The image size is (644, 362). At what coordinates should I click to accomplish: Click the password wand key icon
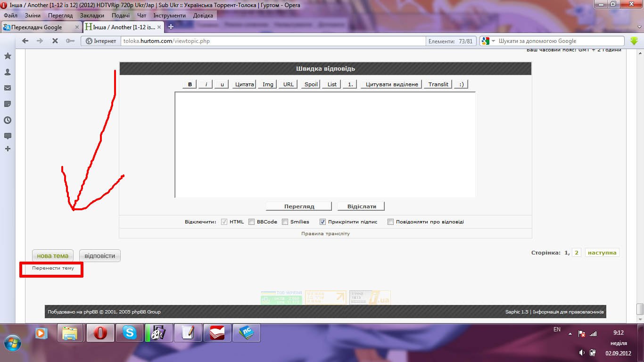tap(70, 41)
